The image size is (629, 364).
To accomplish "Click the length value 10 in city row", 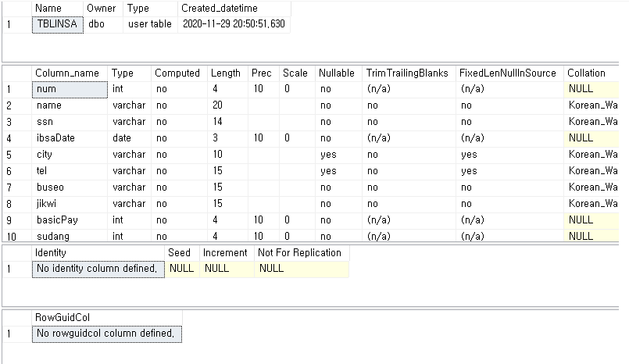I will click(x=227, y=155).
